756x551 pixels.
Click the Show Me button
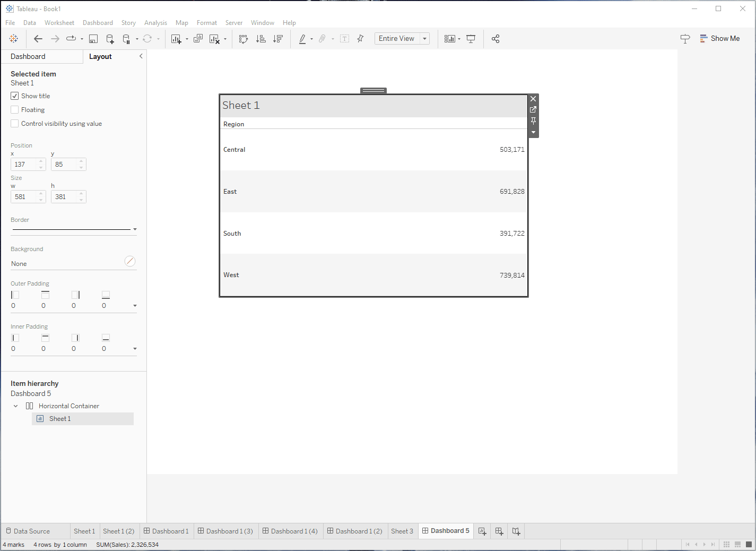click(719, 39)
